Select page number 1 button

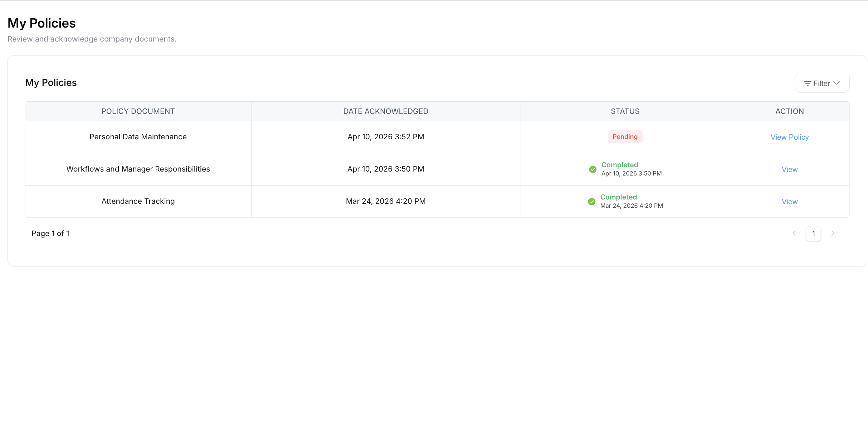(813, 234)
